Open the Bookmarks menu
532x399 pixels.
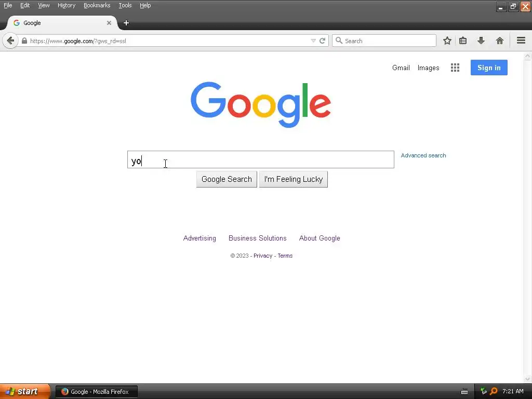(97, 5)
